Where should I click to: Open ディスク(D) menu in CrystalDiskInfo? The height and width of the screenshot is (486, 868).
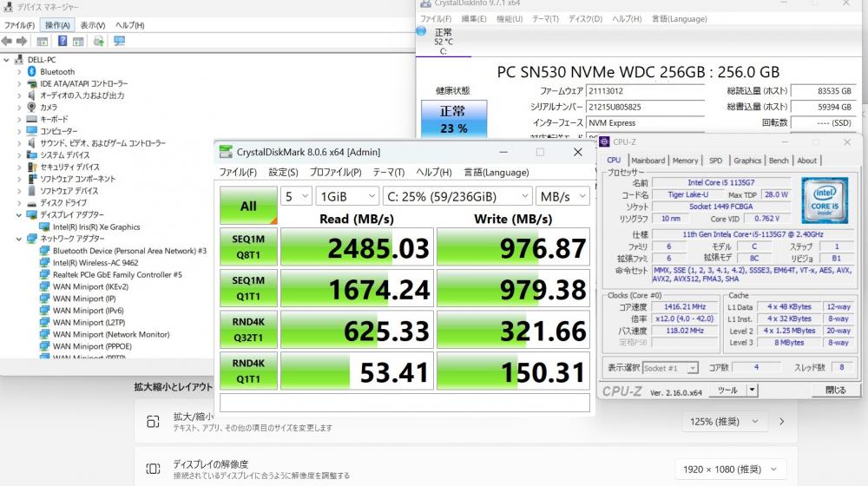coord(585,19)
